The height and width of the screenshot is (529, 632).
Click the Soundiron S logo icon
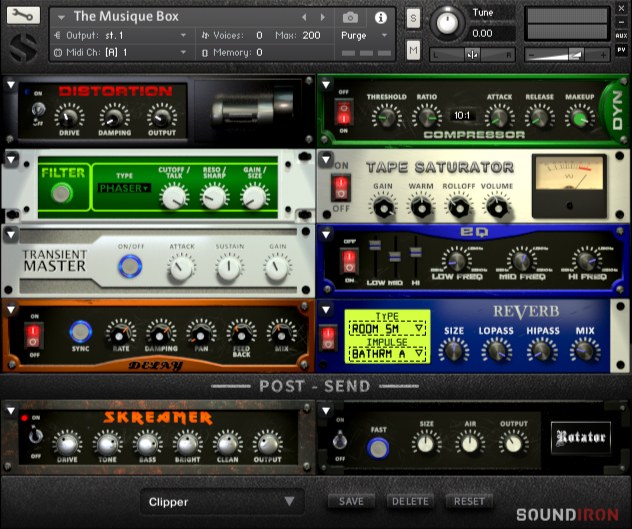pos(24,48)
